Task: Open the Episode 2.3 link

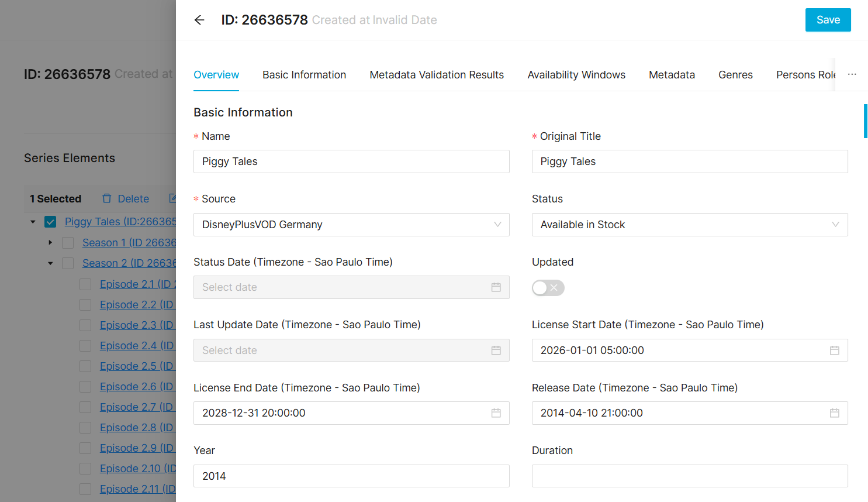Action: pos(137,325)
